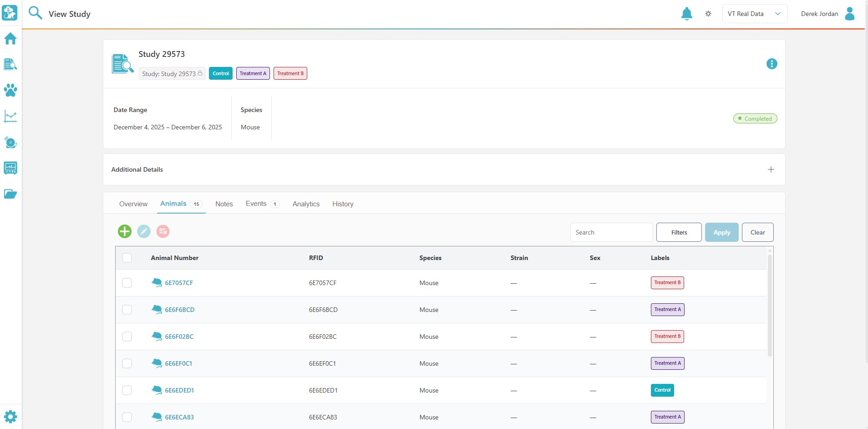Open animal link 6E6EDED1

pos(179,390)
